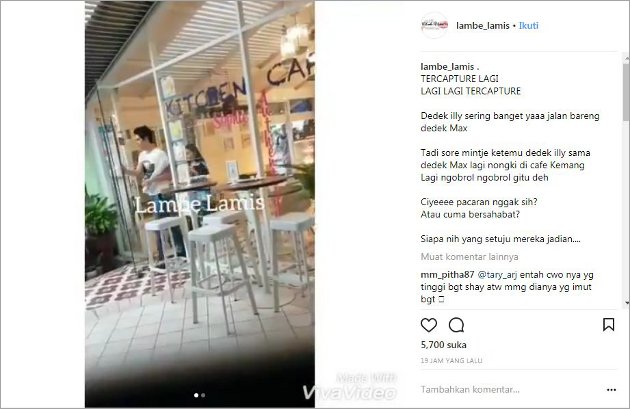Save the post with the bookmark icon
The height and width of the screenshot is (409, 630).
[608, 325]
